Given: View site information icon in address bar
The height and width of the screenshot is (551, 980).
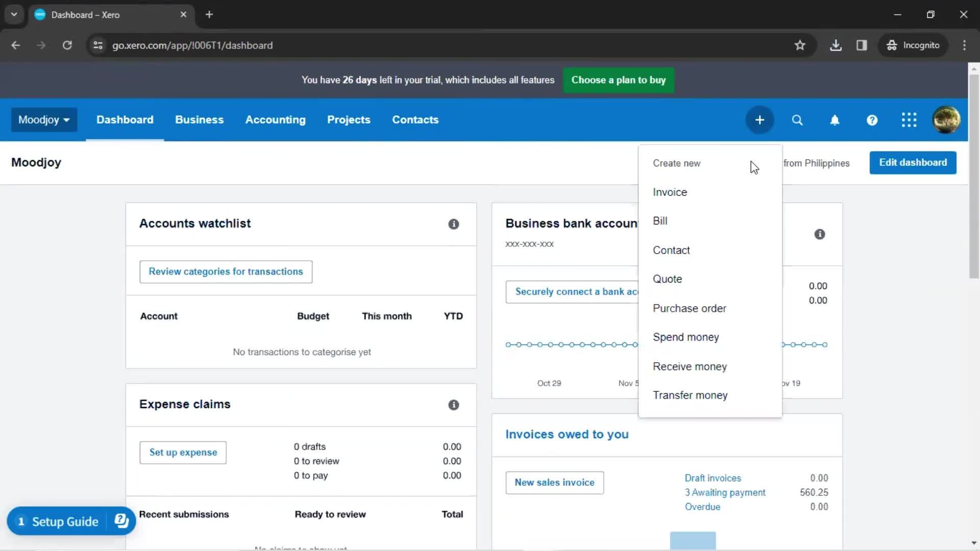Looking at the screenshot, I should [x=98, y=45].
